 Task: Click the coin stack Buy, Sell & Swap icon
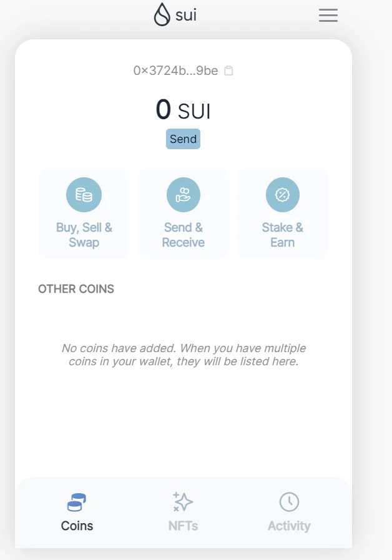[84, 195]
